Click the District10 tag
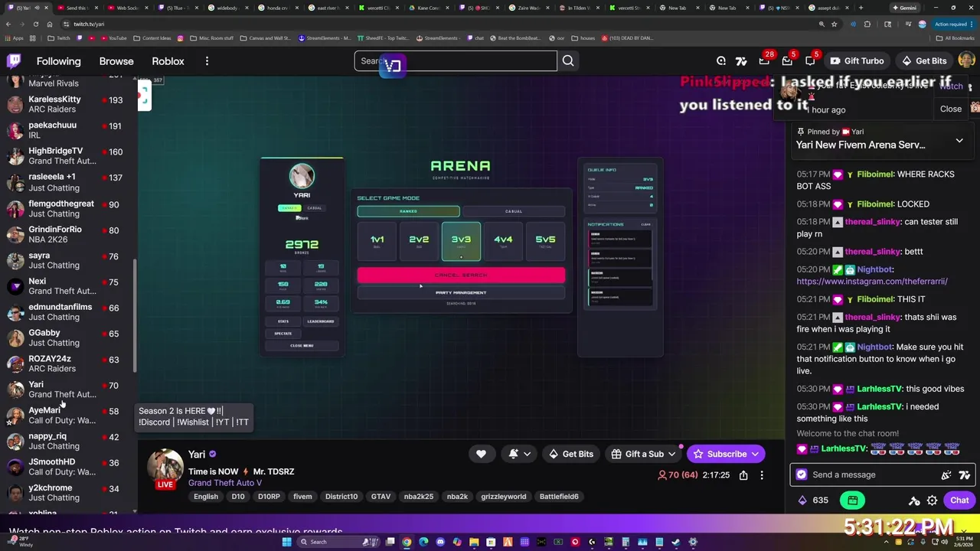 click(x=341, y=497)
